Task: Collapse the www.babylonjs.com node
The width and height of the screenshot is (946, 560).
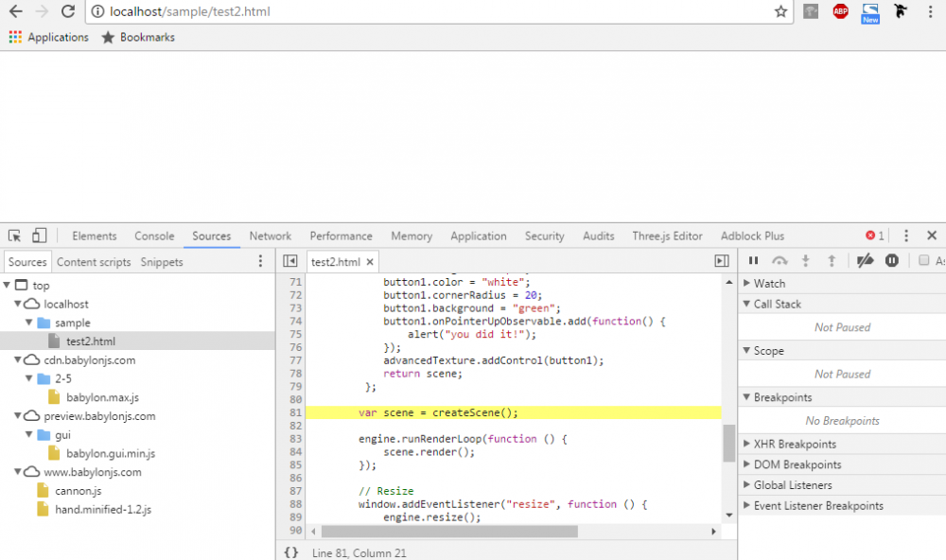Action: 18,472
